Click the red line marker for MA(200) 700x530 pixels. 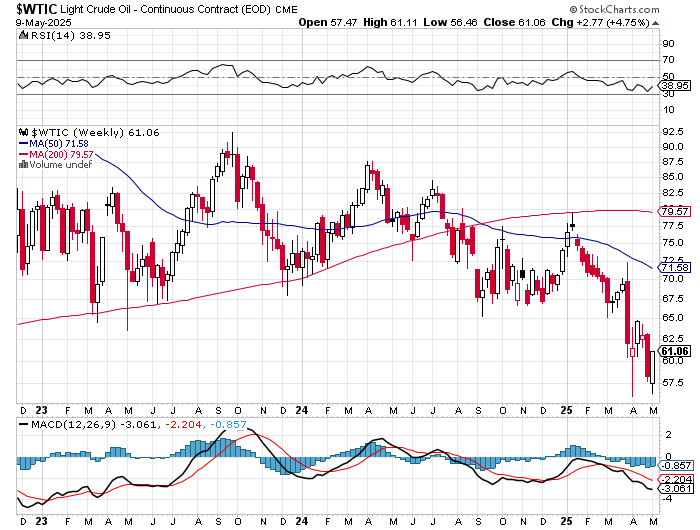(x=24, y=154)
